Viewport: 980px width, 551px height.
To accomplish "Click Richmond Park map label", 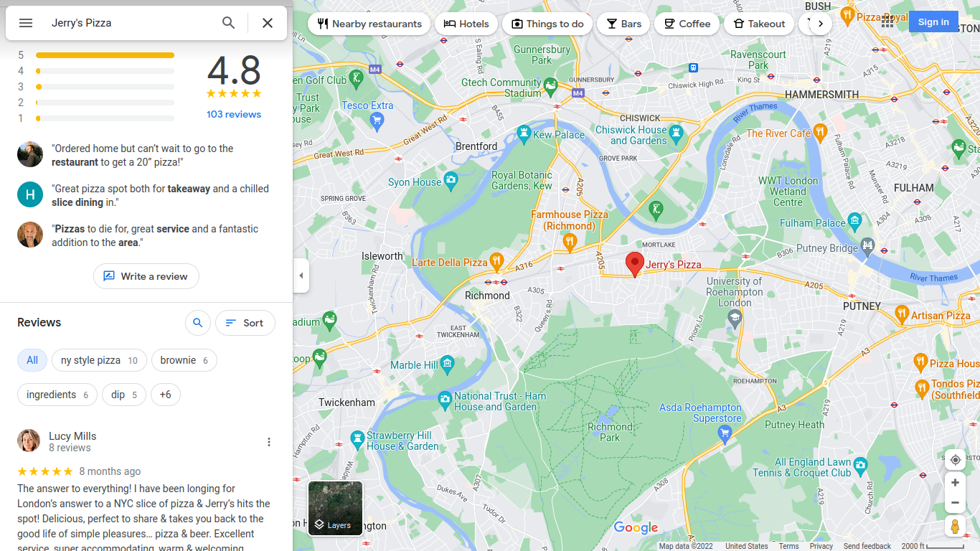I will coord(610,432).
